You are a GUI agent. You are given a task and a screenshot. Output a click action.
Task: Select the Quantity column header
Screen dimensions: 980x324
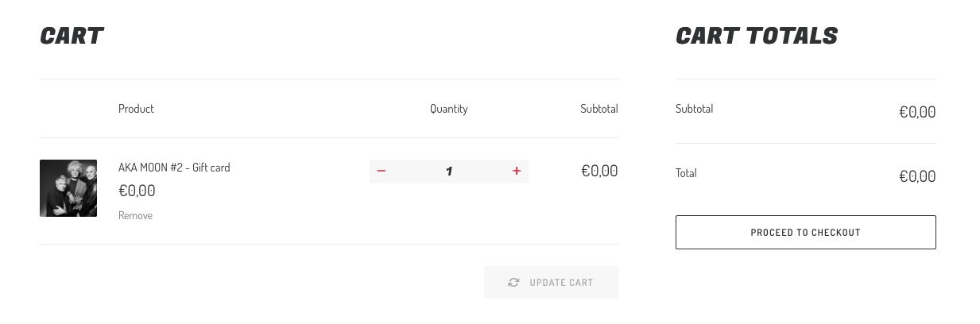pyautogui.click(x=448, y=109)
